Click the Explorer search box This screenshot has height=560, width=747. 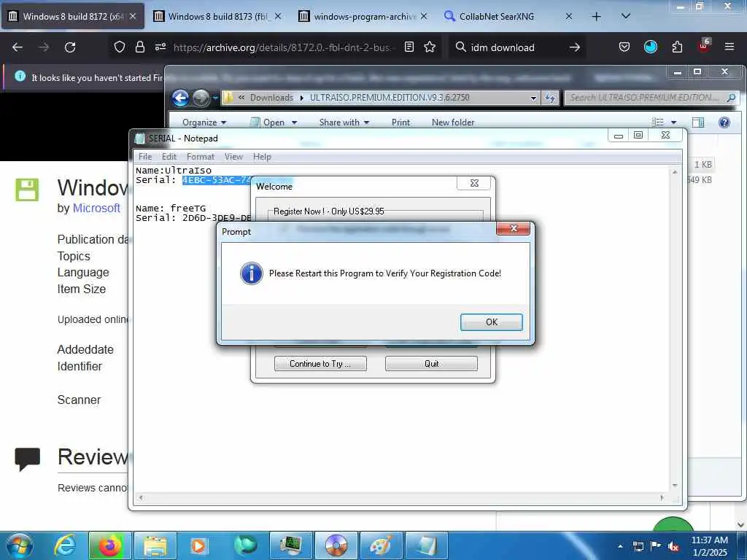tap(651, 98)
